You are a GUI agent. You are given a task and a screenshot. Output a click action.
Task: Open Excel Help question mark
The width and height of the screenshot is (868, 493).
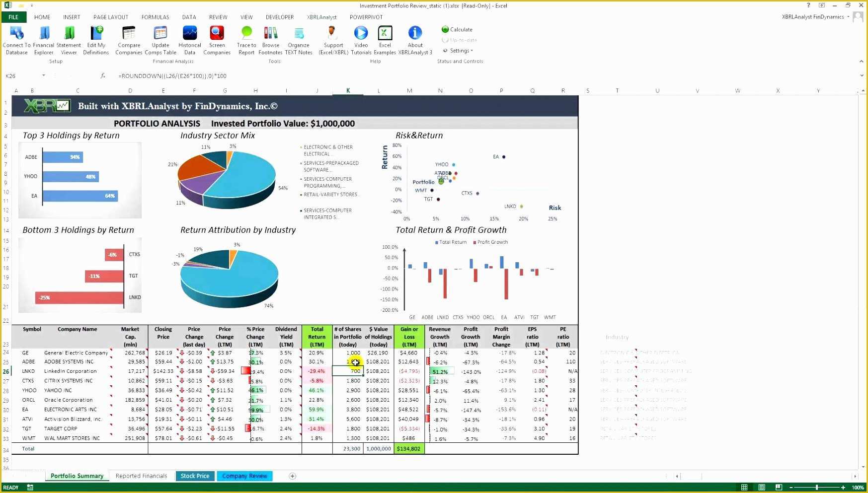(808, 5)
